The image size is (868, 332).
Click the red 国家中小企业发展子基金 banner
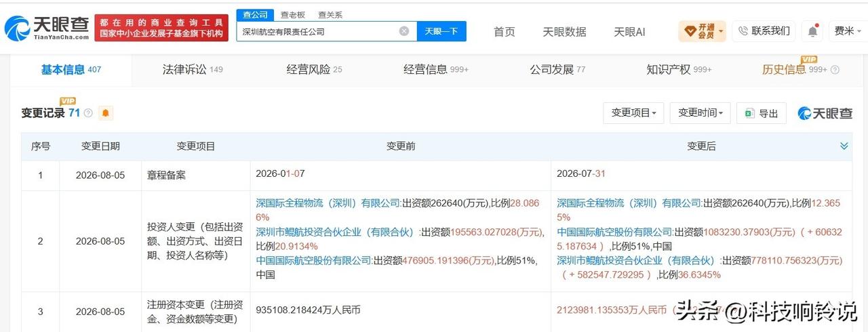coord(161,28)
